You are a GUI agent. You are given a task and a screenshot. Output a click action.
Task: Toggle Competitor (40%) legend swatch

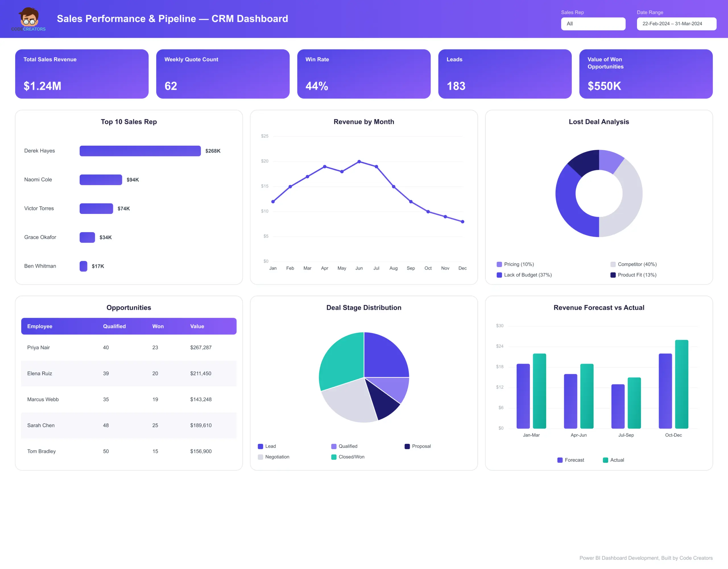[613, 264]
